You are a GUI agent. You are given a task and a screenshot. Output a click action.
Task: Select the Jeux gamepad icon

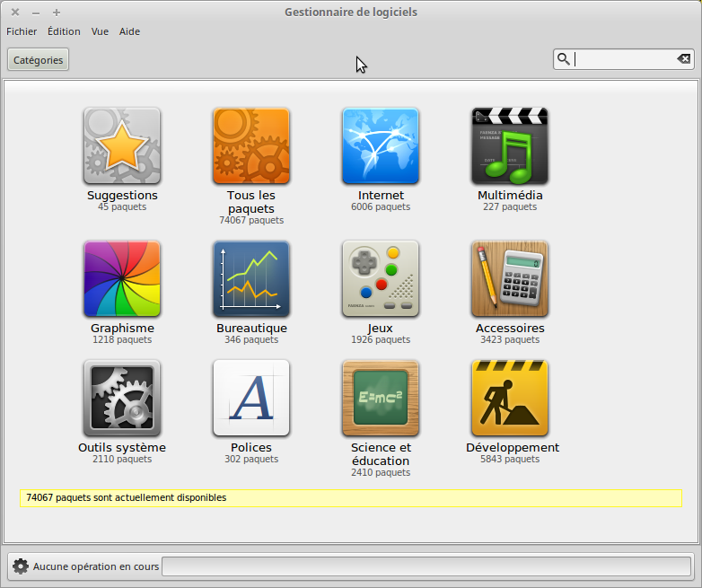(x=381, y=278)
